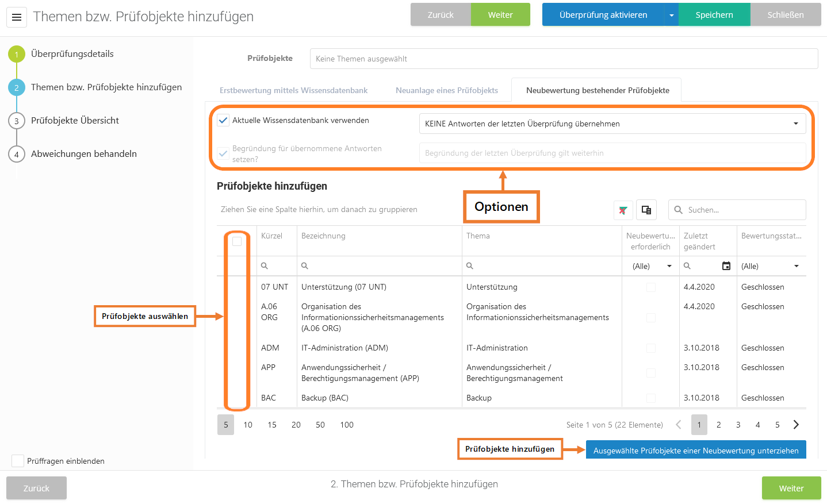Expand the KEINE Antworten übernehmen dropdown
This screenshot has height=504, width=827.
[795, 124]
